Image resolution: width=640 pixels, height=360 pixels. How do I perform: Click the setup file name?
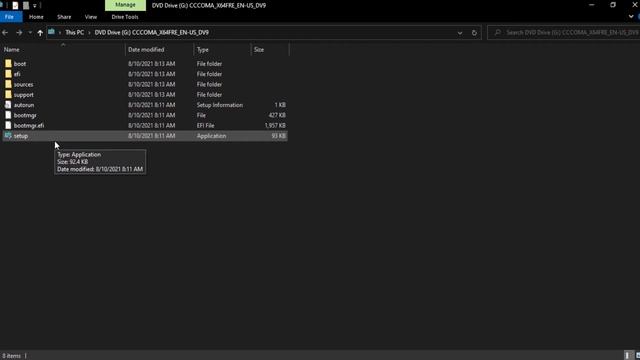21,136
